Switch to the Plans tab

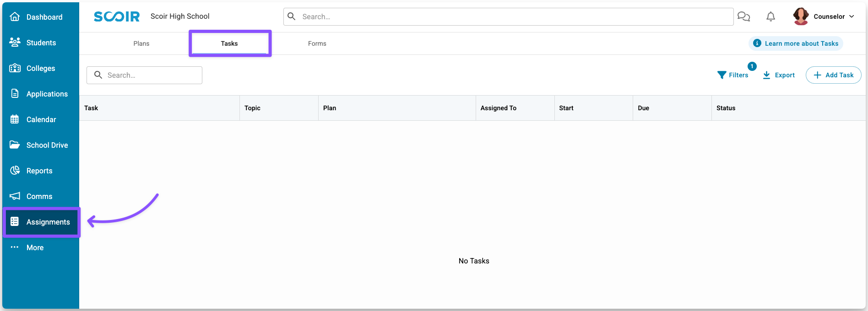[141, 43]
